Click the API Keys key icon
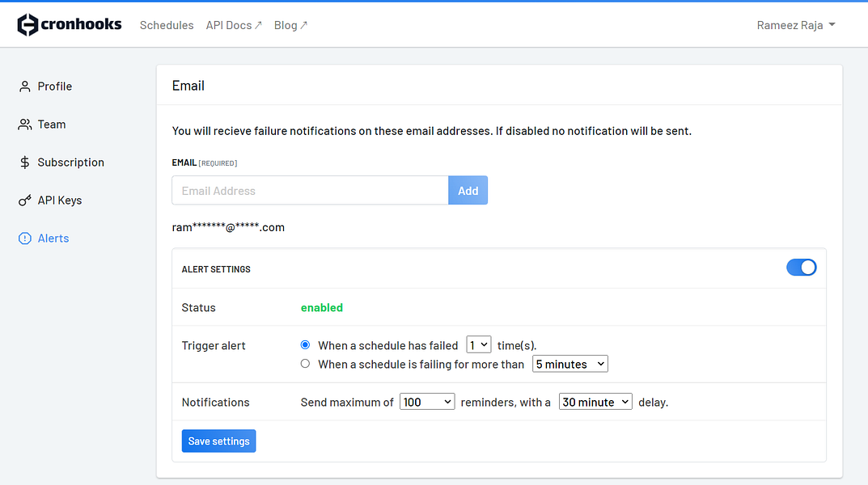 point(25,200)
